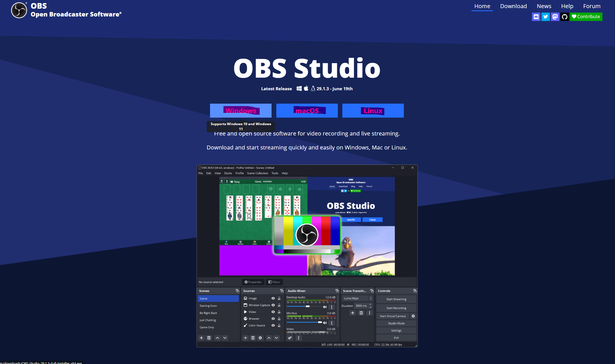Click the Twitter icon in header
This screenshot has height=364, width=615.
pyautogui.click(x=545, y=17)
